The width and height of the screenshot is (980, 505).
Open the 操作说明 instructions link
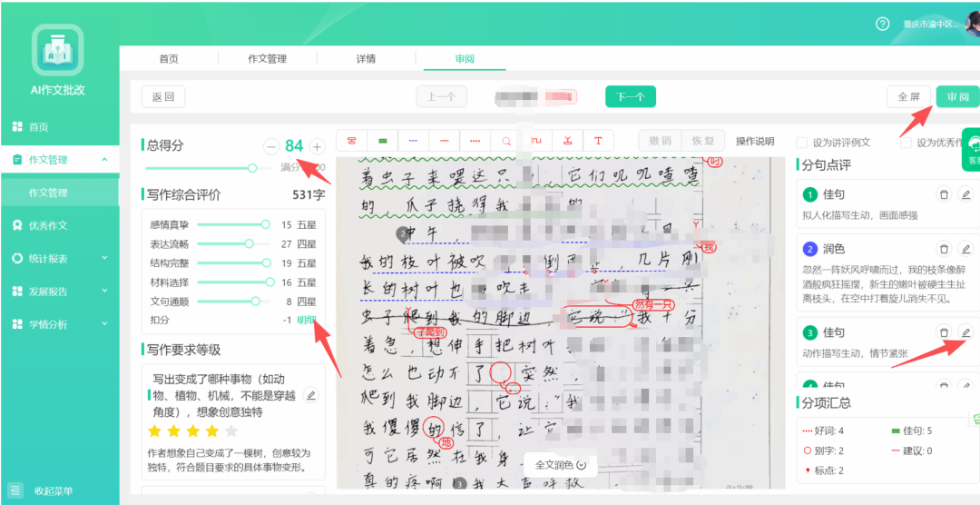(755, 142)
